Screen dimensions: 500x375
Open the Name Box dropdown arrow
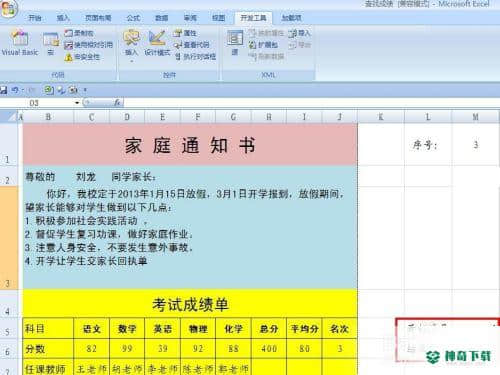(77, 103)
